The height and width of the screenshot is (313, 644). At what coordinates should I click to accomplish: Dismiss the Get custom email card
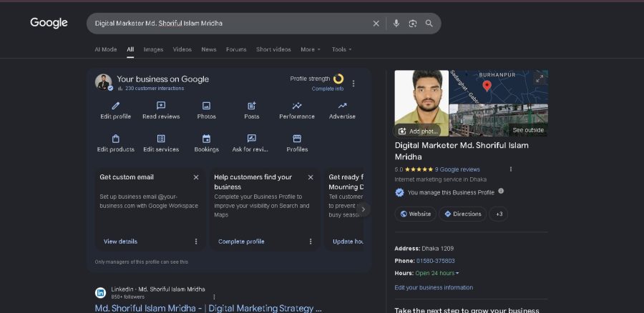tap(196, 177)
